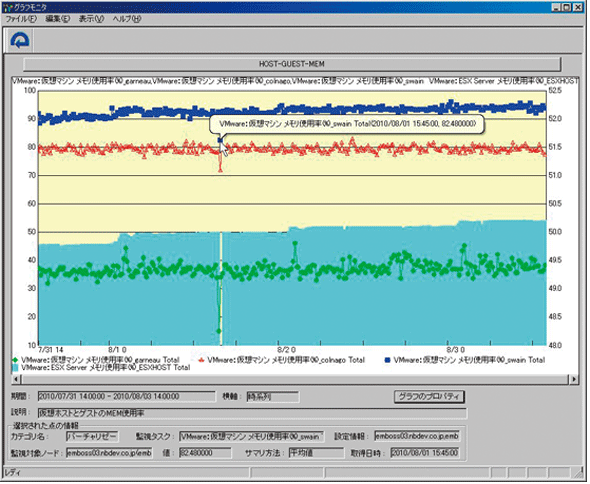Image resolution: width=590 pixels, height=484 pixels.
Task: Open the ファイル(F) menu
Action: click(21, 19)
